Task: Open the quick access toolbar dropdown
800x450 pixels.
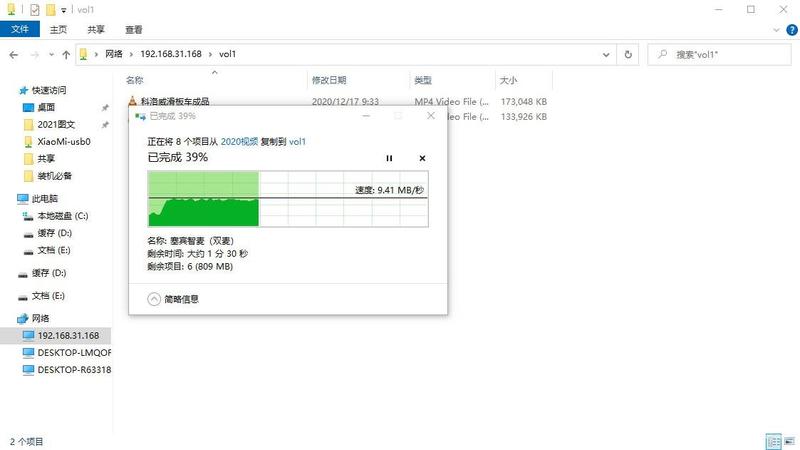Action: click(64, 10)
